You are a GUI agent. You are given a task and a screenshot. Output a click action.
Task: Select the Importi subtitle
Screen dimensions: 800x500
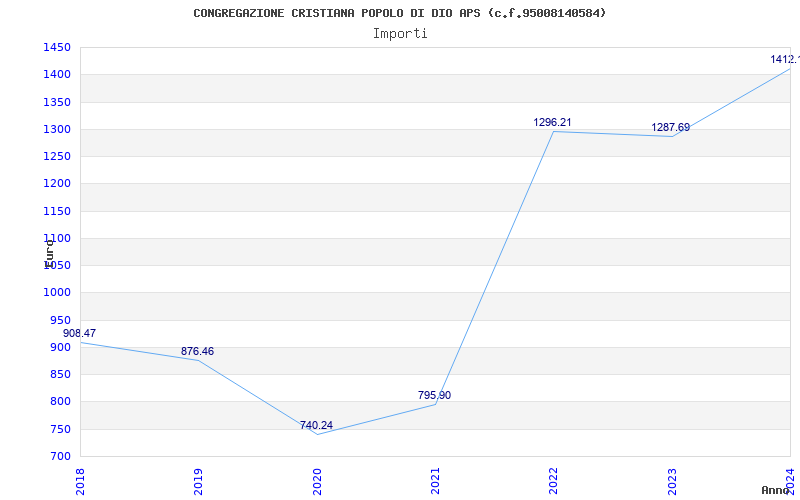pyautogui.click(x=400, y=34)
